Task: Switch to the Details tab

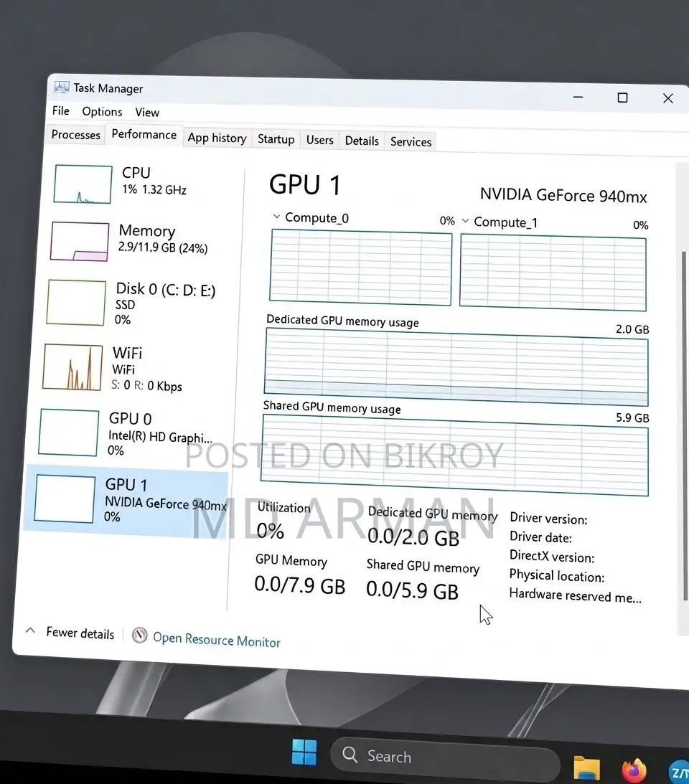Action: coord(362,141)
